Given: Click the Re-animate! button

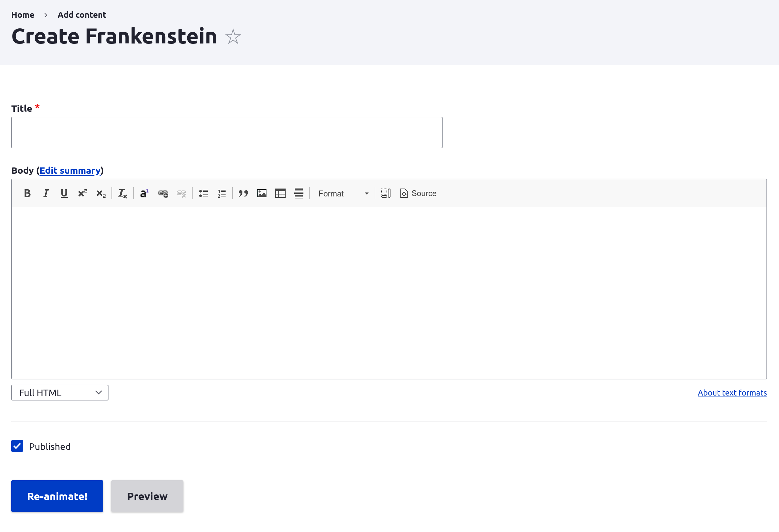Looking at the screenshot, I should coord(57,496).
